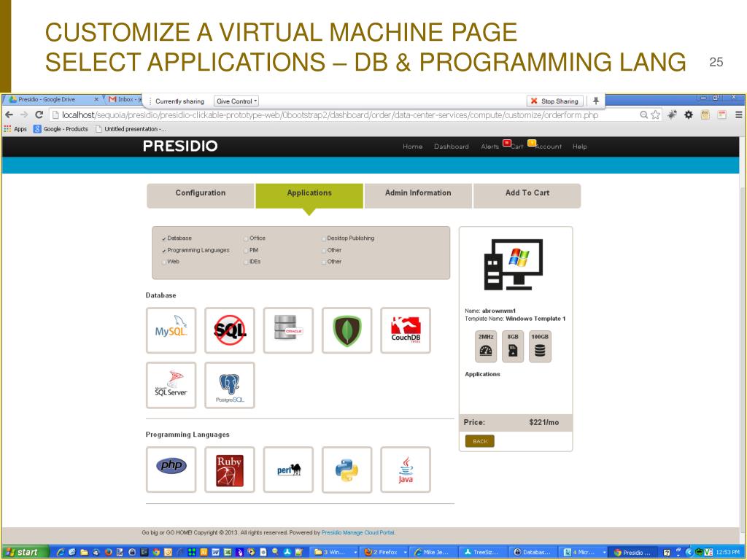Reload the page in the browser
Screen dimensions: 747x560
click(x=39, y=114)
